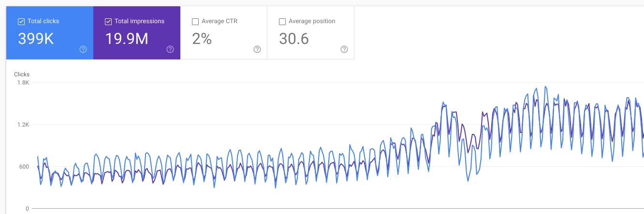Select the 19.9M impressions figure
The width and height of the screenshot is (644, 214).
[127, 39]
